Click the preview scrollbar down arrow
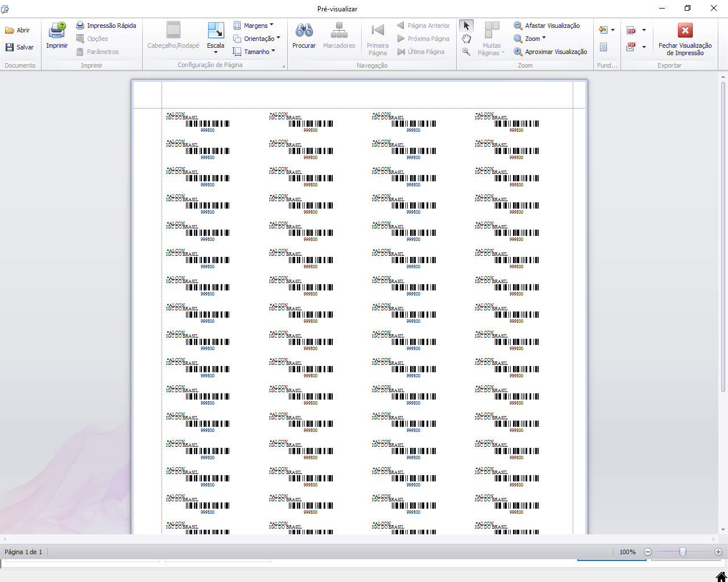The image size is (728, 582). click(x=723, y=530)
